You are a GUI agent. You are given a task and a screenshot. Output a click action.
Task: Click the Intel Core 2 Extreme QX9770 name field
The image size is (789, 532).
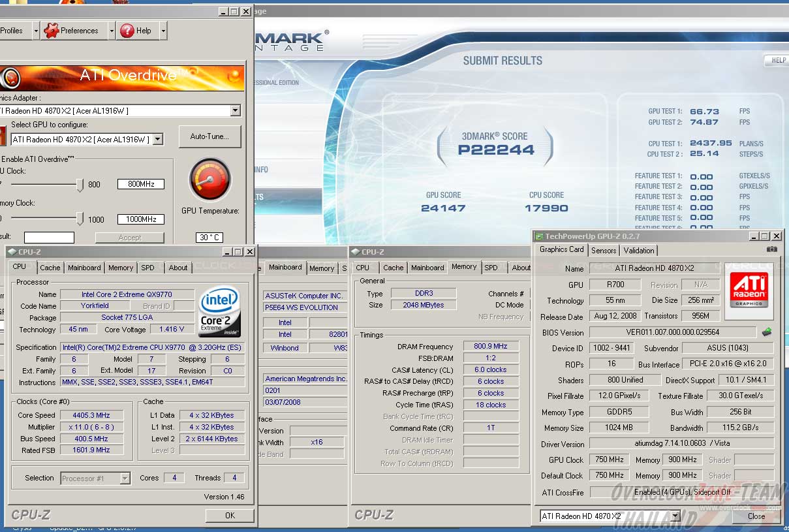pyautogui.click(x=127, y=294)
